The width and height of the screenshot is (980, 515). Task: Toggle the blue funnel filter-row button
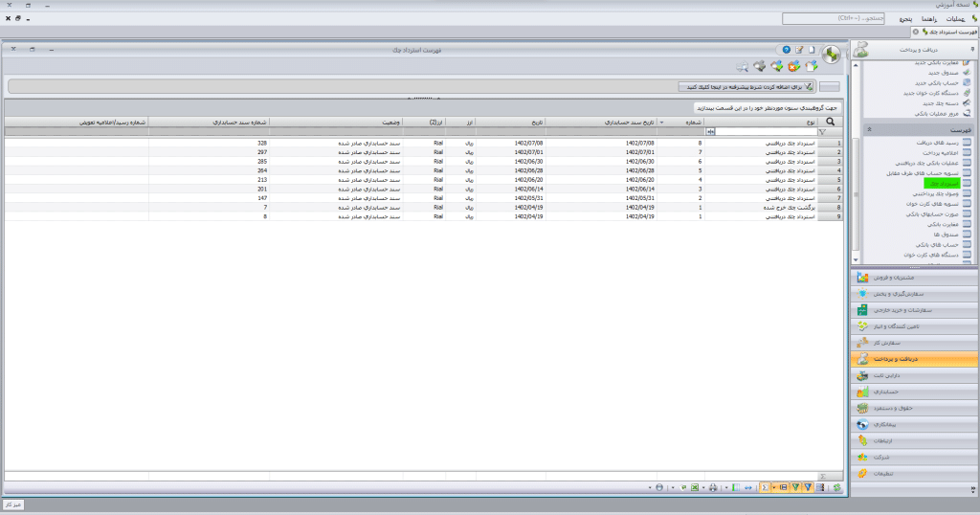coord(808,487)
